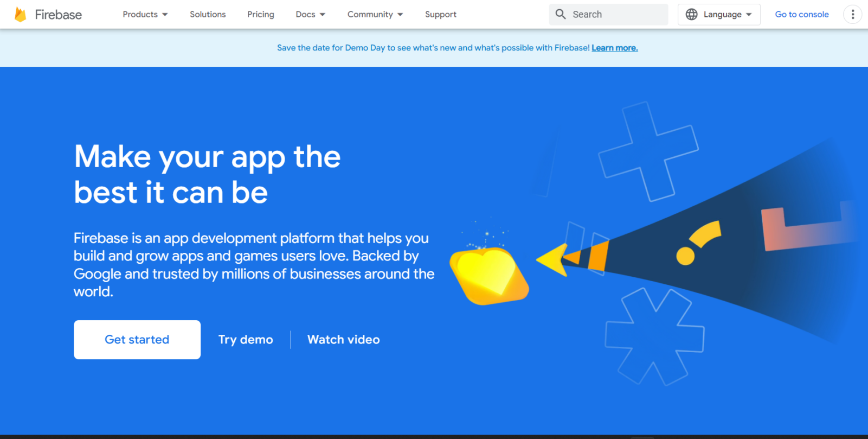Click the 'Make your app the best it can be' heading
The height and width of the screenshot is (439, 868).
pyautogui.click(x=208, y=174)
